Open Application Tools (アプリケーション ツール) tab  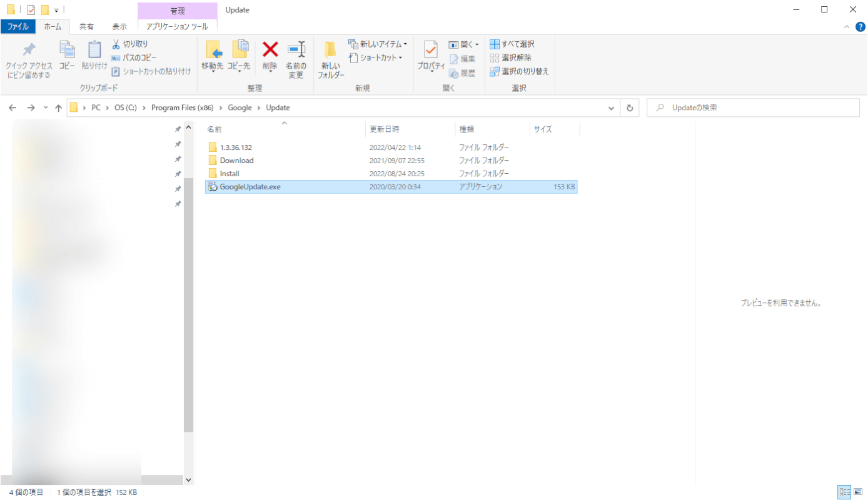click(177, 26)
